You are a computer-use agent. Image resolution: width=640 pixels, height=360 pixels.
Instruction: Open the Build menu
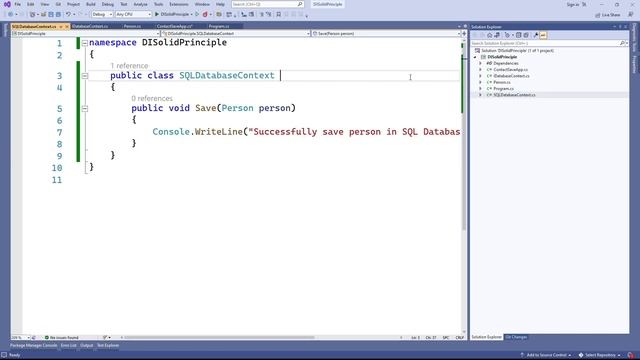pos(91,4)
